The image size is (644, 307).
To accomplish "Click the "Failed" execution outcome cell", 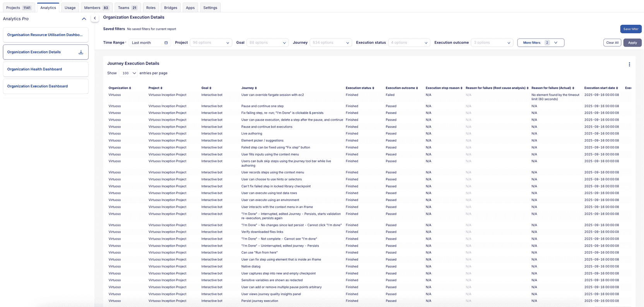I will click(390, 95).
